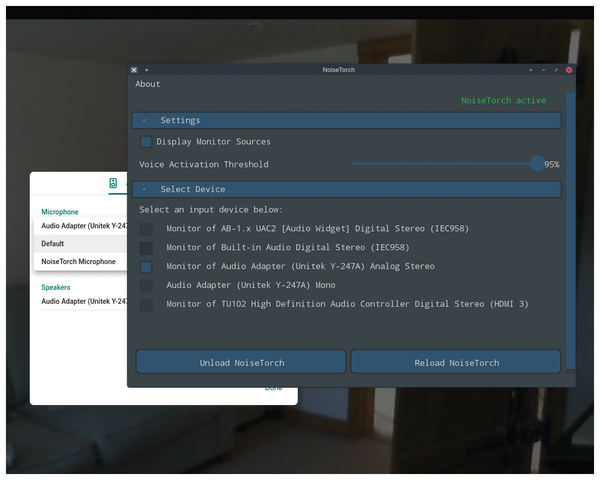Select Audio Adapter (Unitek Y-247A) Mono checkbox

[146, 285]
